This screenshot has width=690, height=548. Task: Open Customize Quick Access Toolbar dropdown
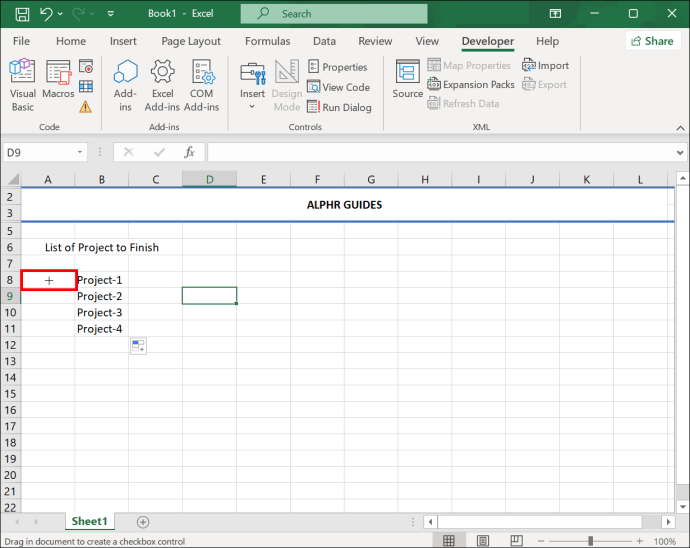click(x=111, y=14)
